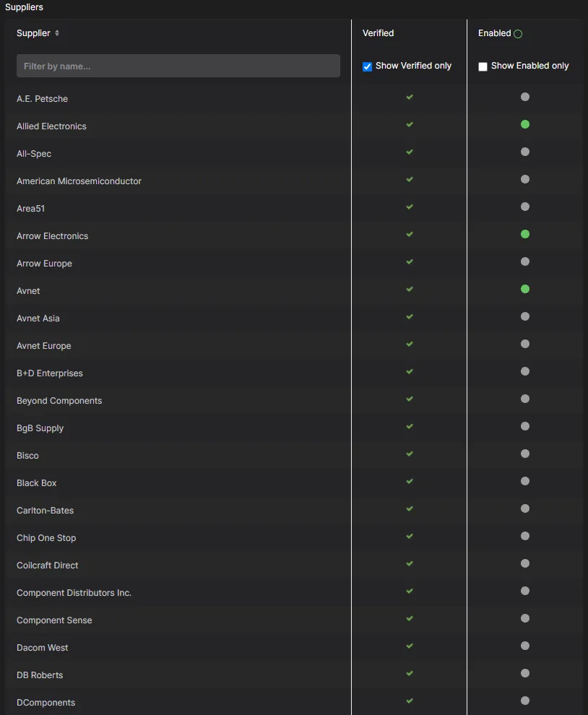Enable Avnet Asia supplier toggle
The height and width of the screenshot is (715, 588).
click(525, 316)
